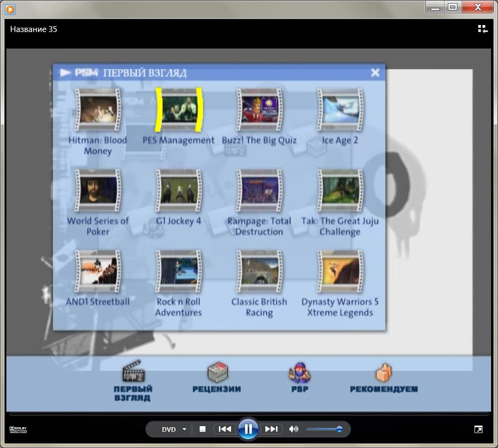Screen dimensions: 498x448
Task: Maximize the media player window
Action: click(x=453, y=7)
